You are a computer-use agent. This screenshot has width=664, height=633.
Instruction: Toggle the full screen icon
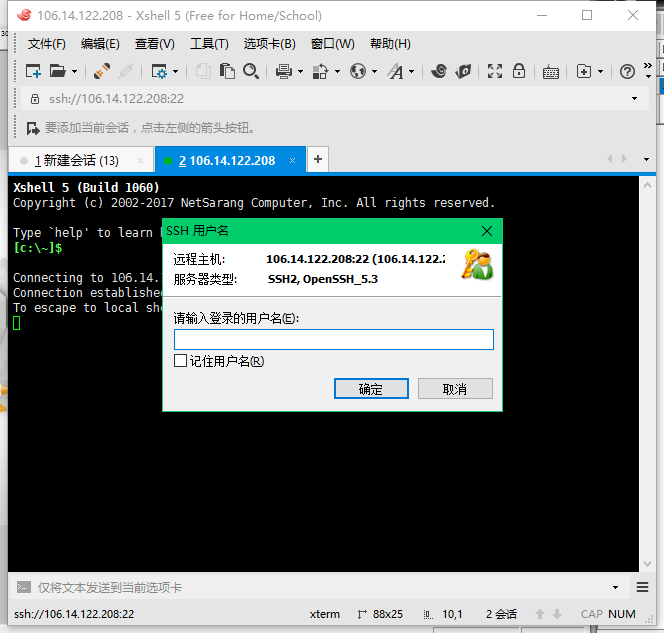point(495,71)
